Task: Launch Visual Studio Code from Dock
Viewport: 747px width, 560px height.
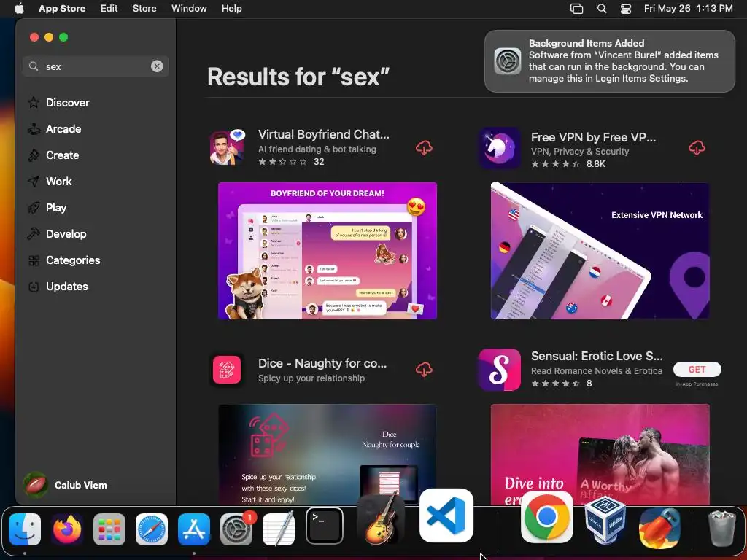Action: 446,516
